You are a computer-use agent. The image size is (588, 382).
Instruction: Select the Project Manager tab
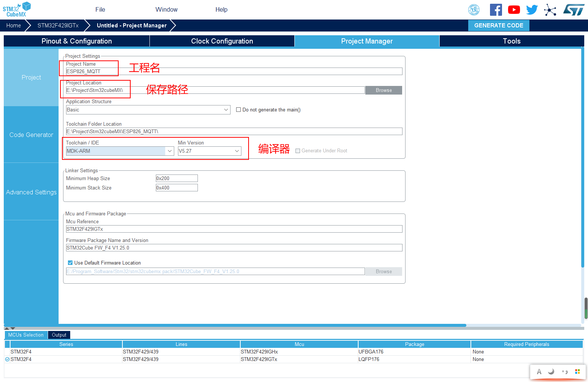[367, 41]
